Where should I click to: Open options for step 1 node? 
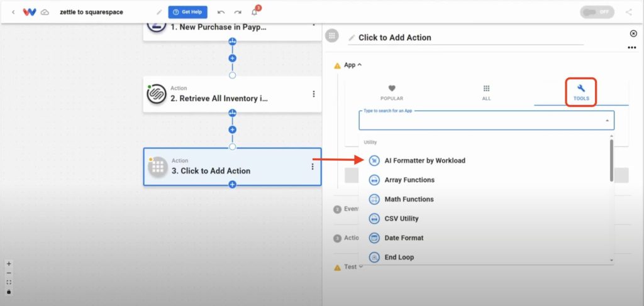(x=314, y=25)
